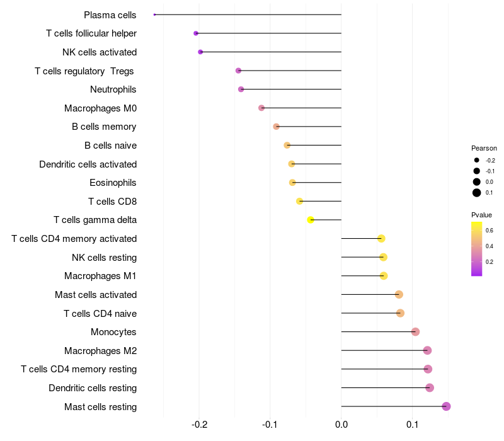Click the Plasma cells data point
Image resolution: width=504 pixels, height=441 pixels.
tap(154, 14)
